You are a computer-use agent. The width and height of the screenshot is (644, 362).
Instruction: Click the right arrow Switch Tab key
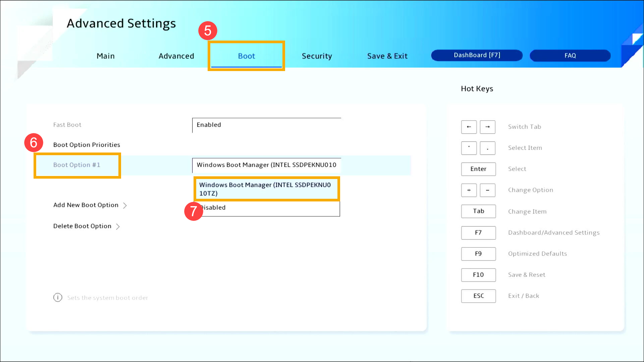pos(488,127)
